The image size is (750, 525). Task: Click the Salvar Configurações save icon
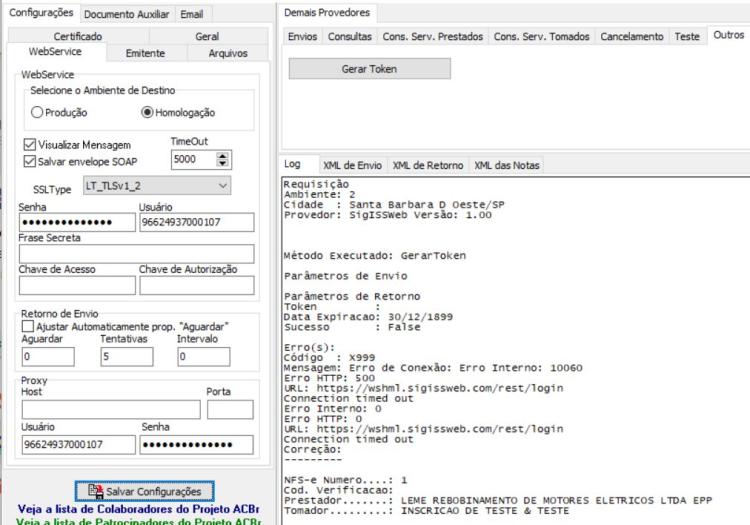[96, 491]
